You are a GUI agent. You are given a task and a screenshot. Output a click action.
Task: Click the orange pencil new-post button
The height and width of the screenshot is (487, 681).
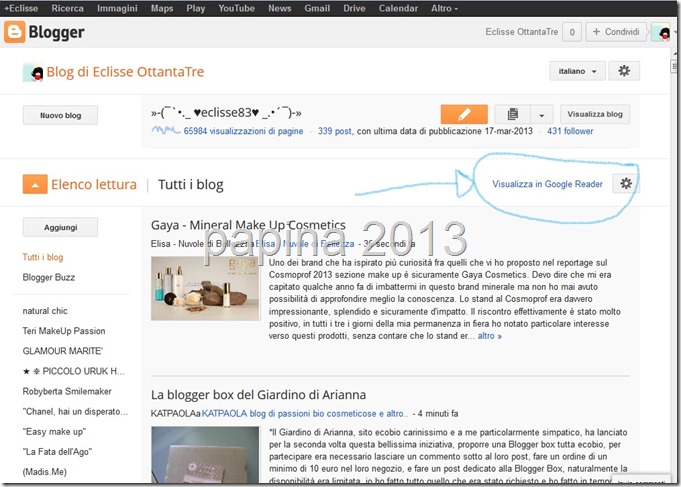tap(464, 114)
